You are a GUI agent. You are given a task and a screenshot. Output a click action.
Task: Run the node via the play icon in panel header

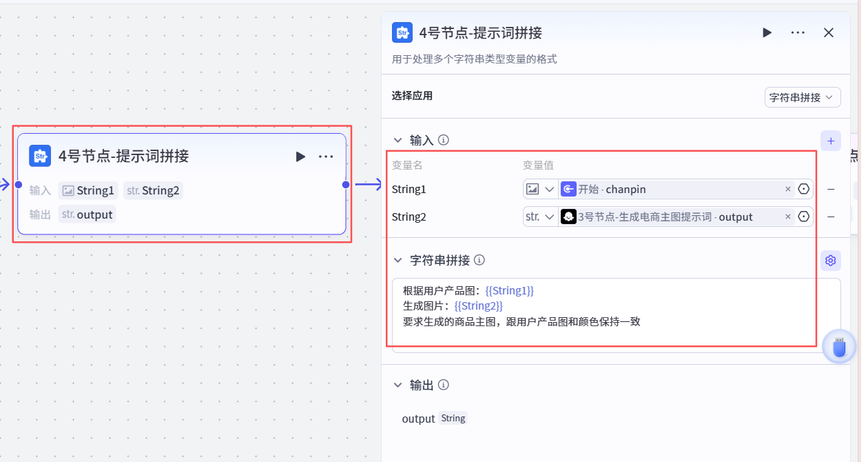[767, 32]
